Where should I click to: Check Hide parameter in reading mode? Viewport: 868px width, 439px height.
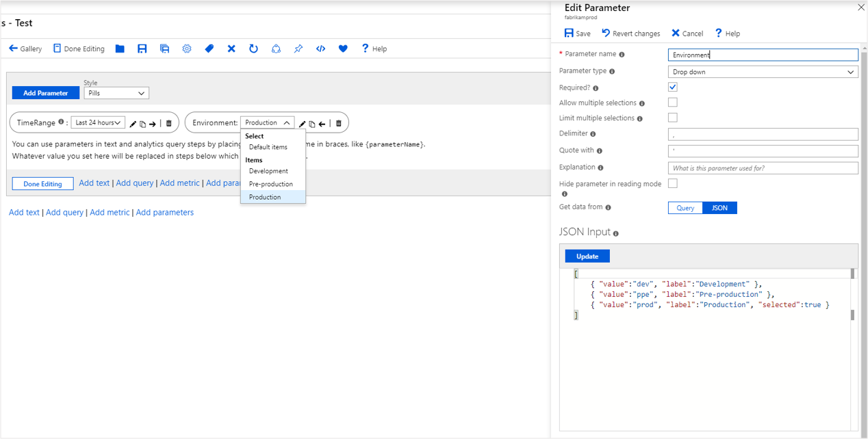673,183
